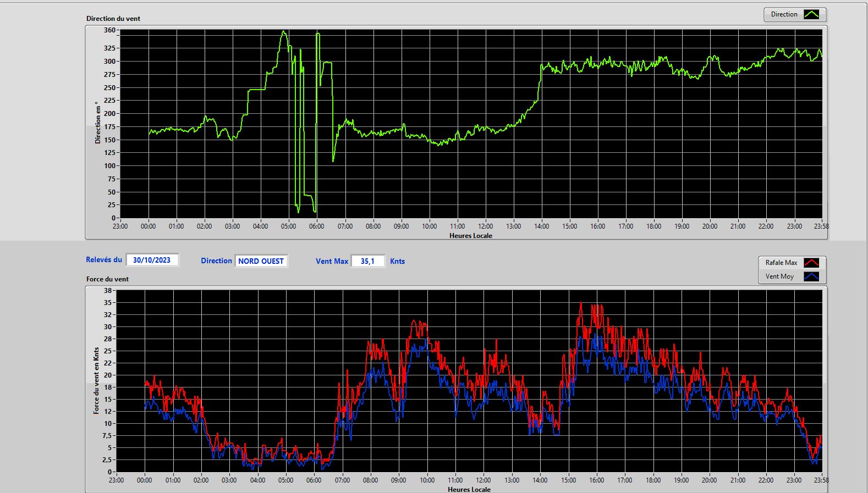This screenshot has width=868, height=493.
Task: Click the NORD OUEST direction field
Action: (261, 261)
